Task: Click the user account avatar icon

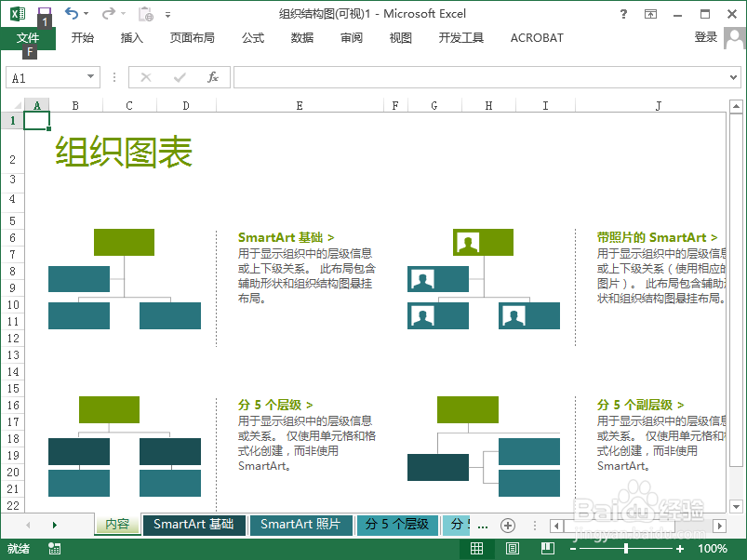Action: 734,38
